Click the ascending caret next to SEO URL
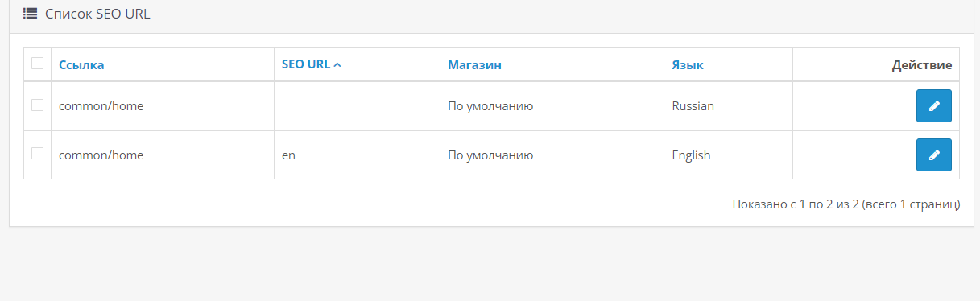The image size is (980, 301). [337, 65]
